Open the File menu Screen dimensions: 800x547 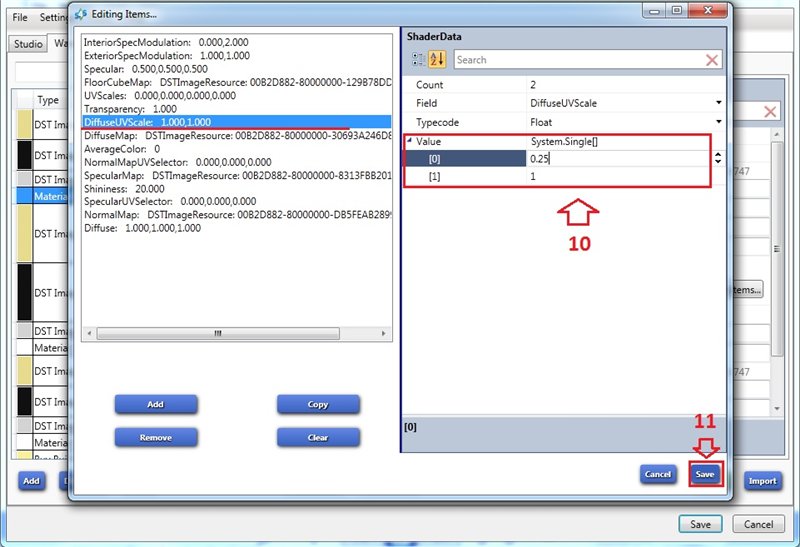tap(20, 18)
